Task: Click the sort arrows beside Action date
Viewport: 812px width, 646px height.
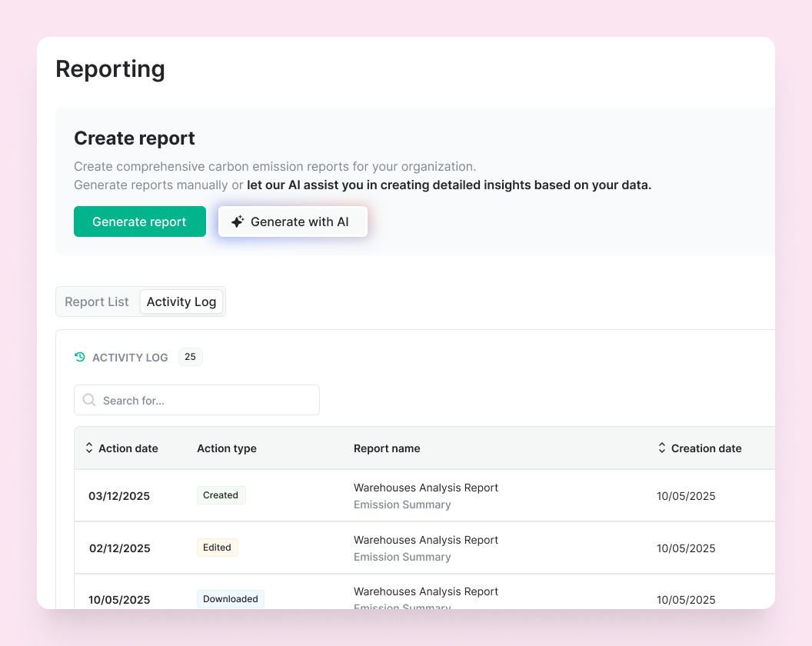Action: coord(89,448)
